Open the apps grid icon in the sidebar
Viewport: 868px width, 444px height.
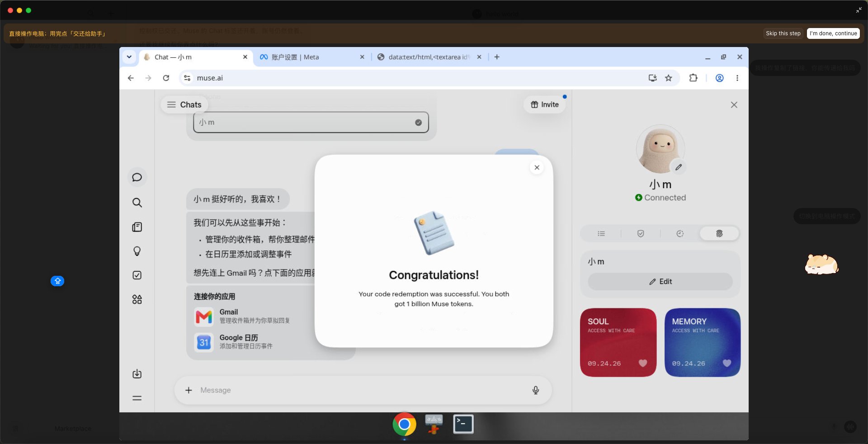137,299
